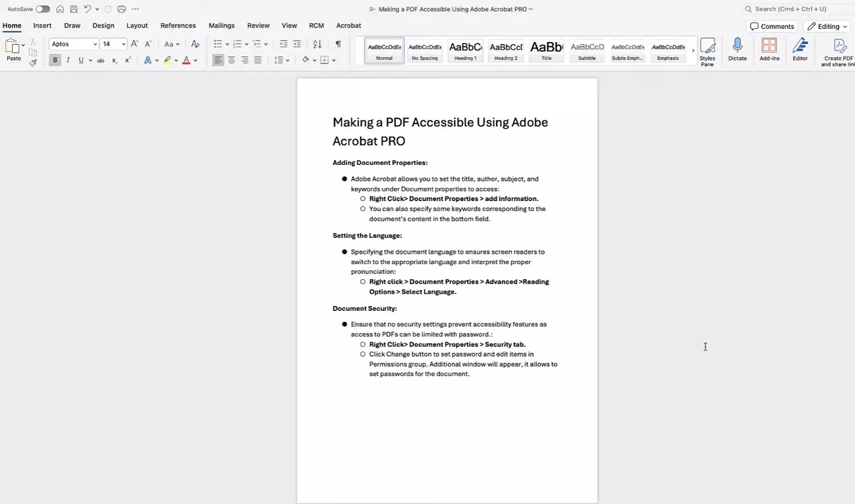
Task: Open the Aptos font dropdown
Action: [x=72, y=43]
